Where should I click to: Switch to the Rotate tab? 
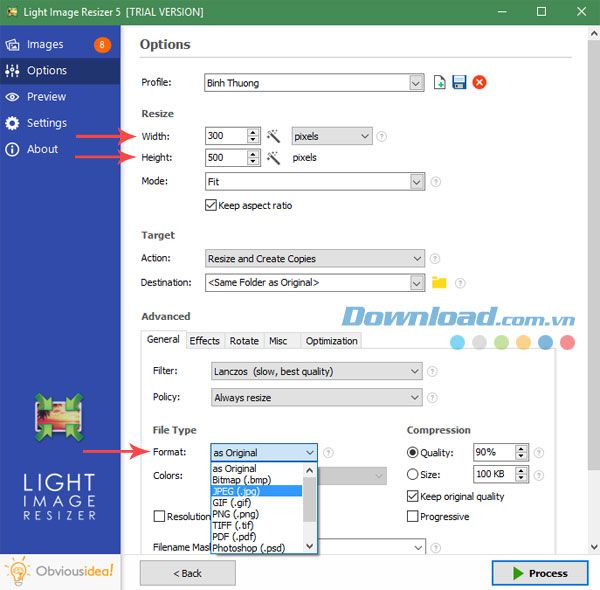pyautogui.click(x=244, y=341)
